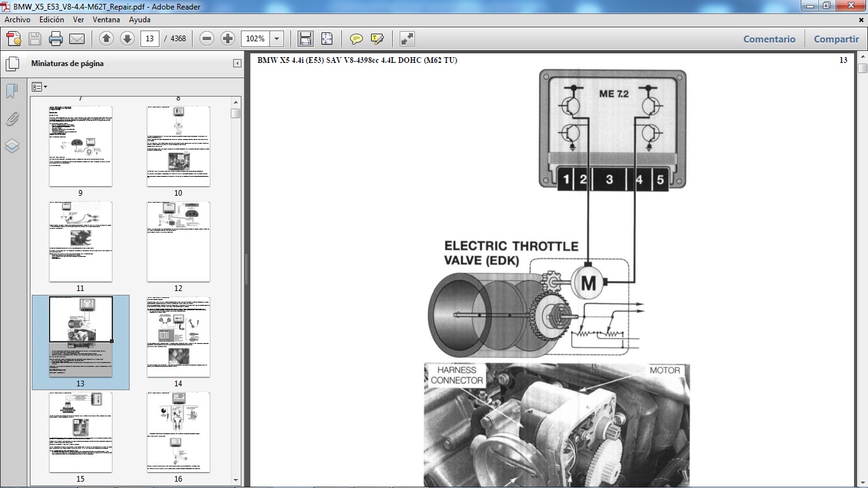The width and height of the screenshot is (868, 488).
Task: Select the page 9 thumbnail
Action: [81, 147]
